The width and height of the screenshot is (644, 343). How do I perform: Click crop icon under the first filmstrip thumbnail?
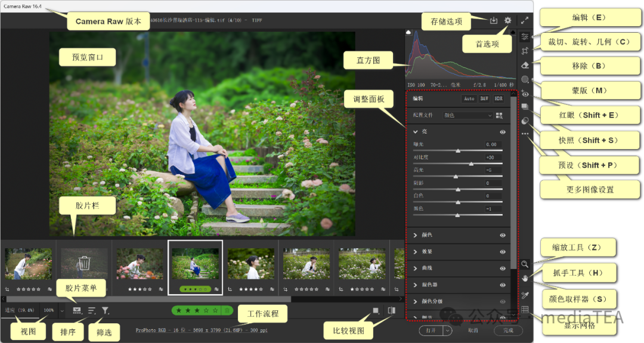(7, 289)
